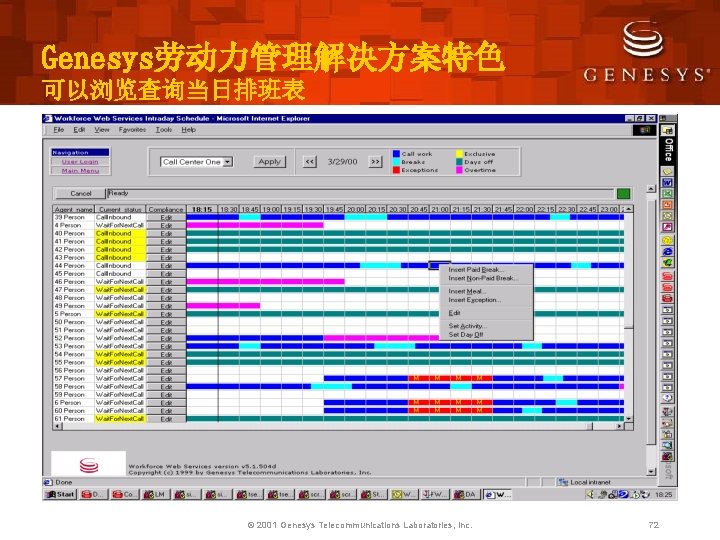720x540 pixels.
Task: Open the Edit menu in menu bar
Action: pyautogui.click(x=79, y=130)
